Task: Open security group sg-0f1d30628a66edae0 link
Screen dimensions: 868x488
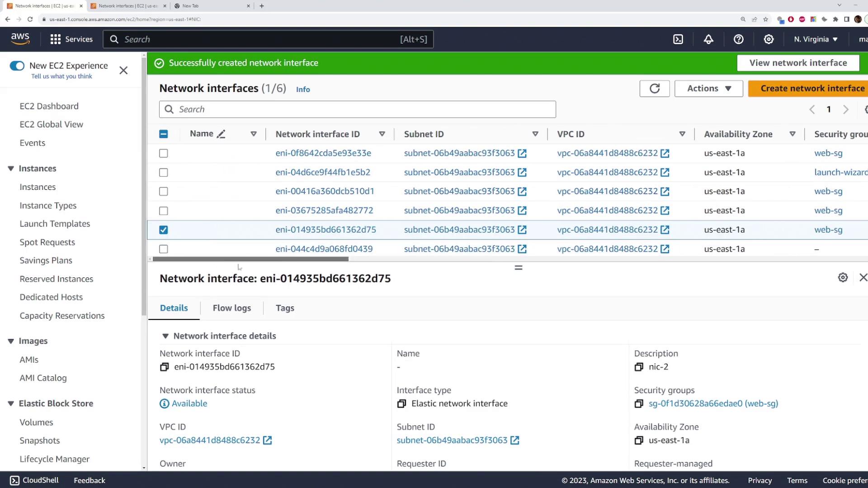Action: coord(713,404)
